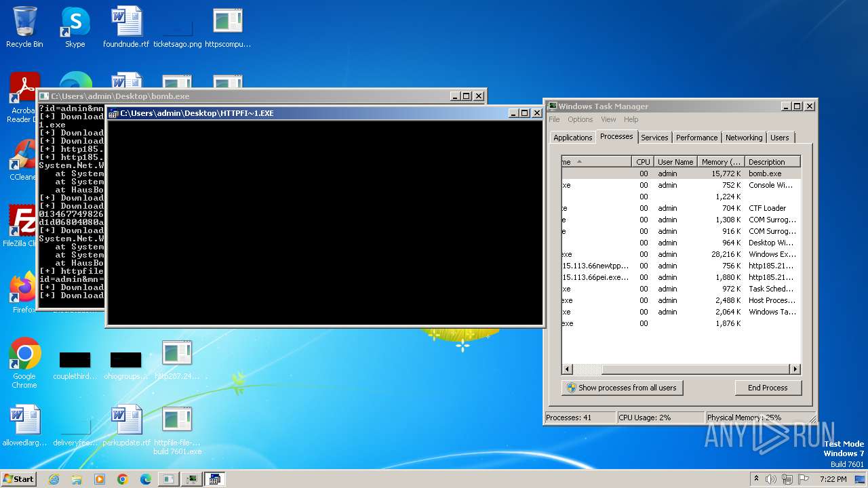Select the CTF Loader process row
Image resolution: width=868 pixels, height=488 pixels.
coord(681,208)
